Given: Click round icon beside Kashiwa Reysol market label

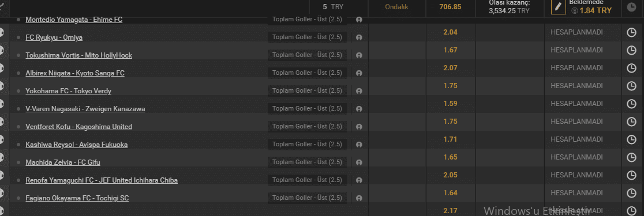Looking at the screenshot, I should (x=359, y=145).
